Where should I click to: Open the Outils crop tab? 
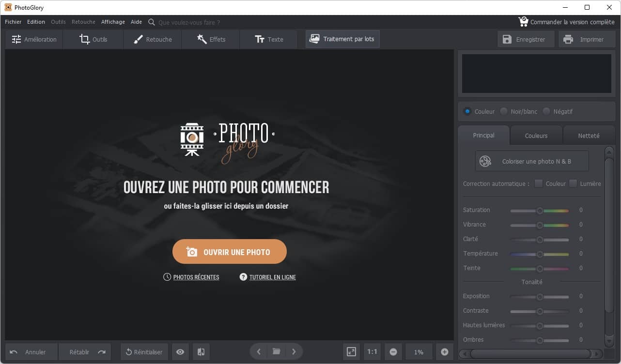point(93,39)
